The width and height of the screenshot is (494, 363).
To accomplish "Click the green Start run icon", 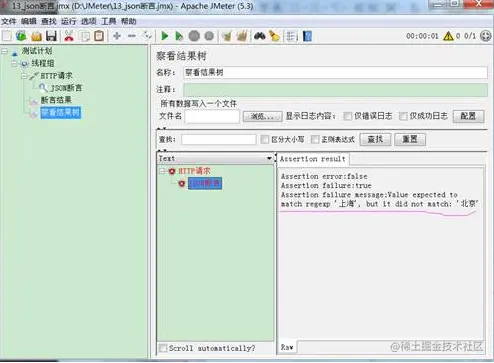I will [165, 36].
